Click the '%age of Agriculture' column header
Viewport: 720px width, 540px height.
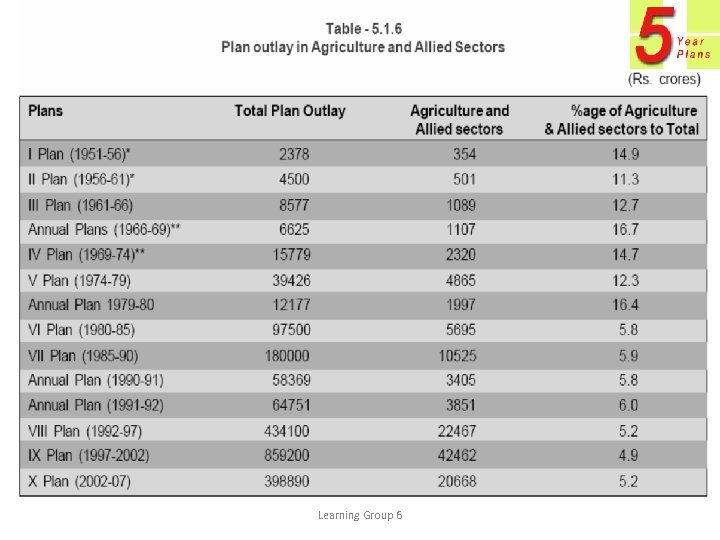[x=621, y=119]
